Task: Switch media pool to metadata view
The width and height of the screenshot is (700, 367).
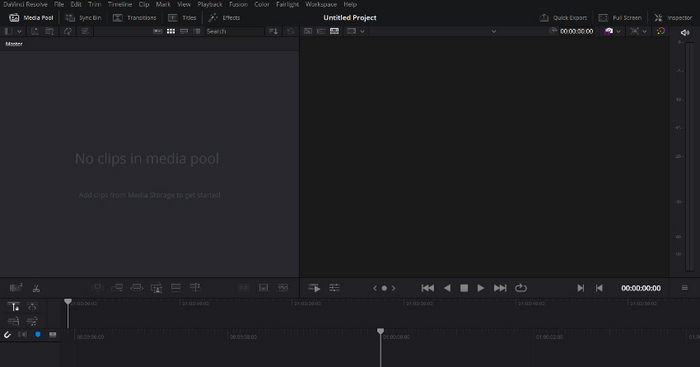Action: click(x=158, y=31)
